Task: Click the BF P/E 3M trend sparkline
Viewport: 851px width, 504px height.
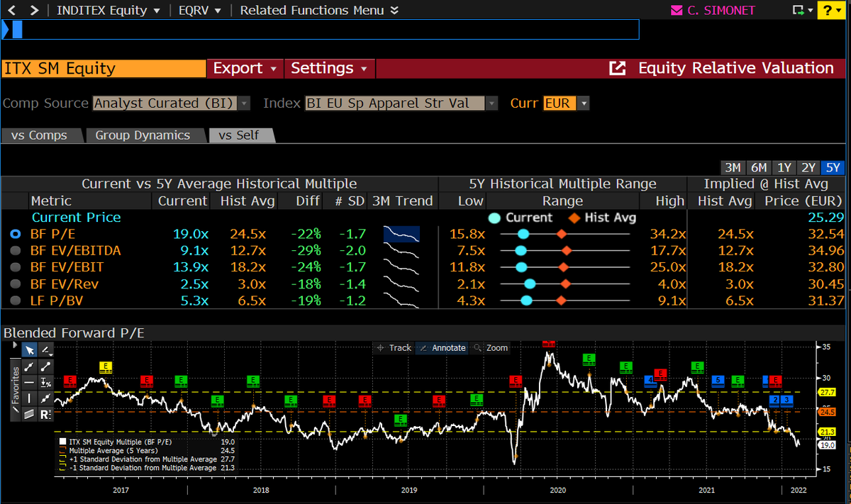Action: 401,233
